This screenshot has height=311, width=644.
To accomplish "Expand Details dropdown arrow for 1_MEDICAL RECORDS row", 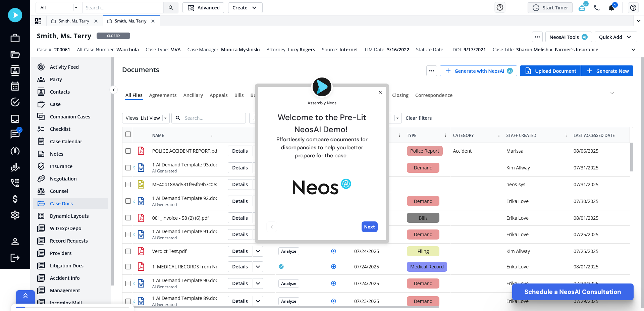I will pyautogui.click(x=258, y=267).
